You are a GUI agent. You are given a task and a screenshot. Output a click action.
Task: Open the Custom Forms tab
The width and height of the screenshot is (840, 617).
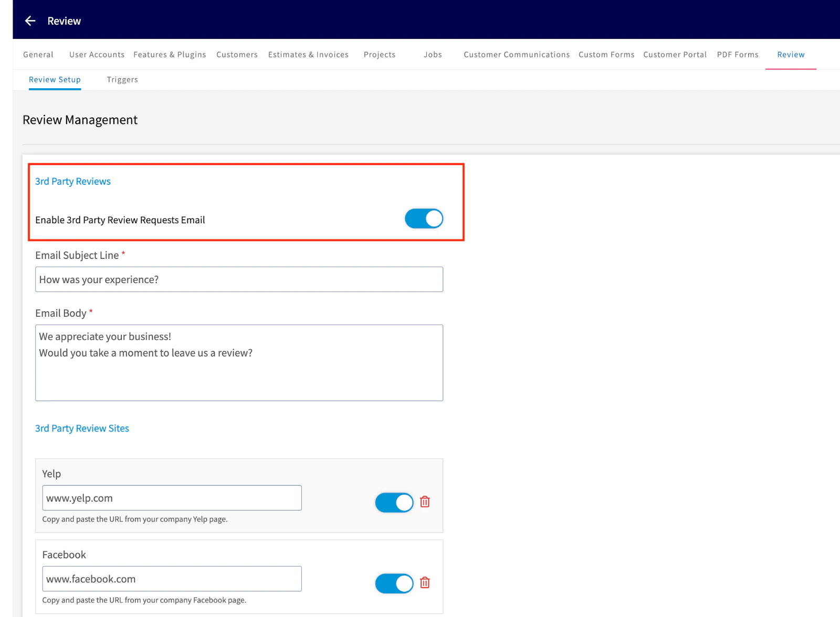(x=606, y=55)
